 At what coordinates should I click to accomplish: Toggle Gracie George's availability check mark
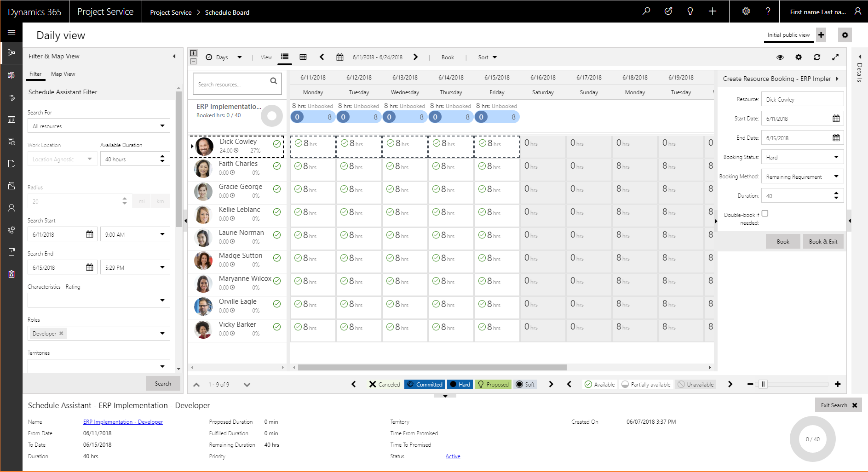pyautogui.click(x=277, y=189)
